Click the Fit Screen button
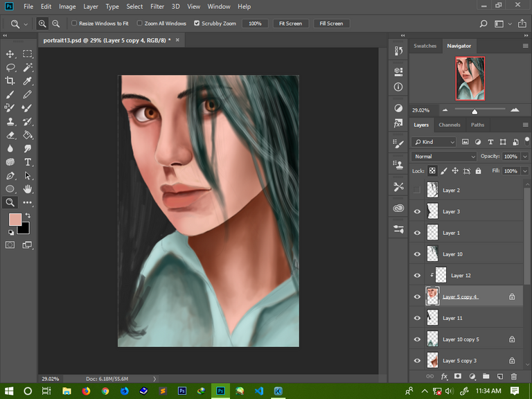The width and height of the screenshot is (532, 399). pyautogui.click(x=290, y=24)
